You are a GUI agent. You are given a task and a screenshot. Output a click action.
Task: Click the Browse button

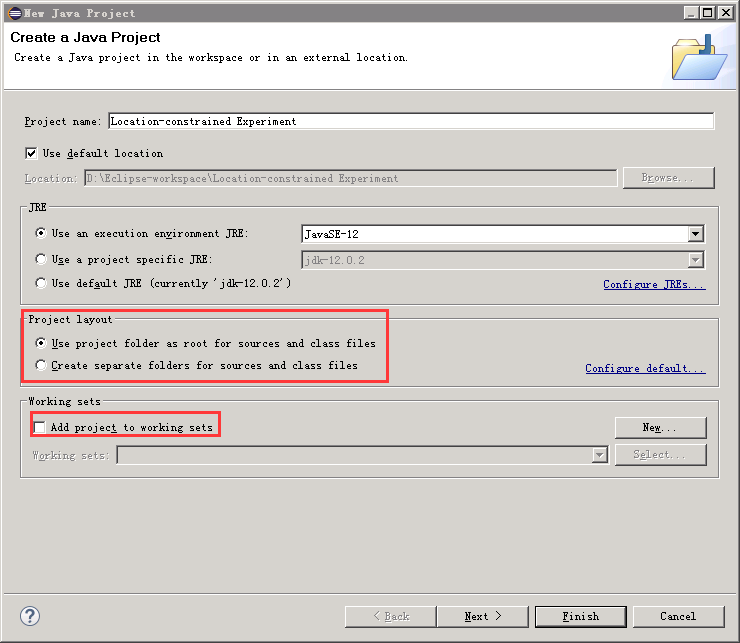668,178
